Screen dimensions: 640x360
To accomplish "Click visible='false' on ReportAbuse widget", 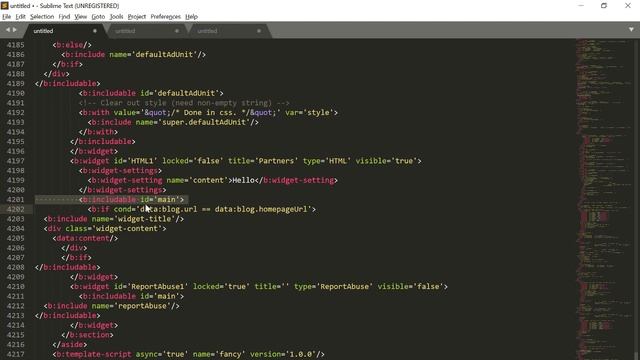I will coord(410,287).
